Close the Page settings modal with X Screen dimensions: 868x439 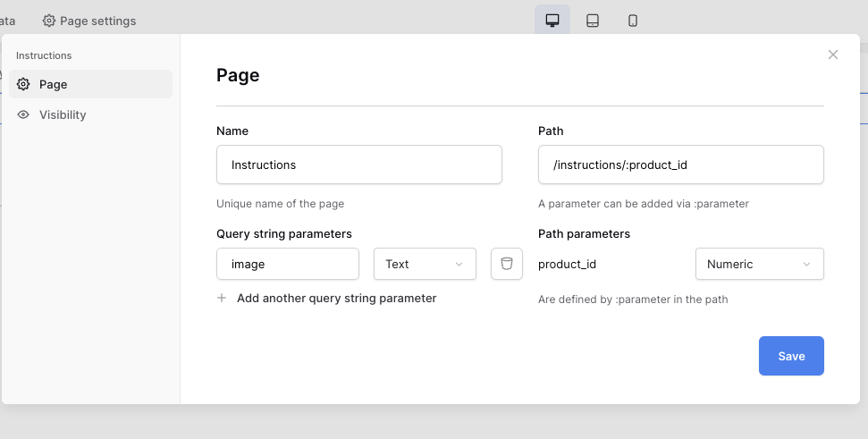833,55
